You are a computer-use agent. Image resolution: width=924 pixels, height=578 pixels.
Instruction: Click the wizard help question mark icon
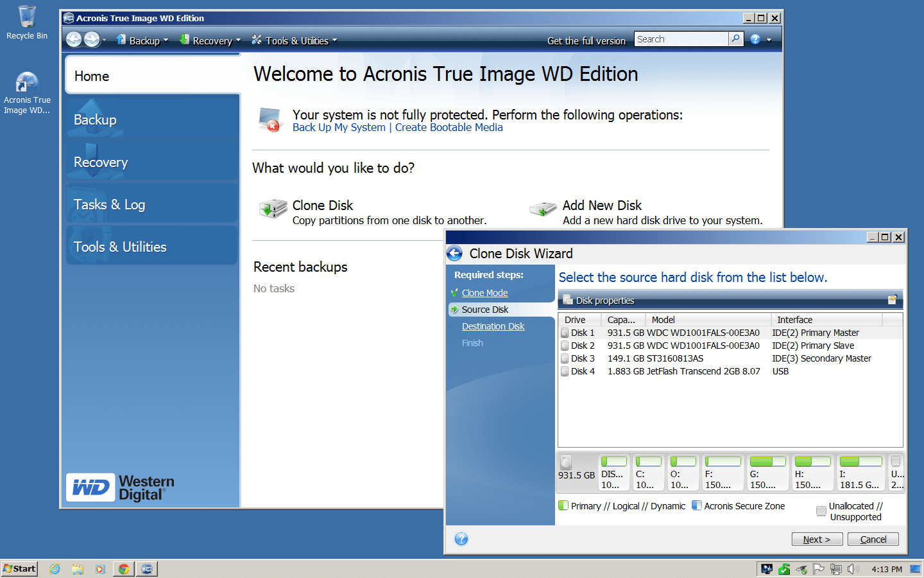pos(461,539)
